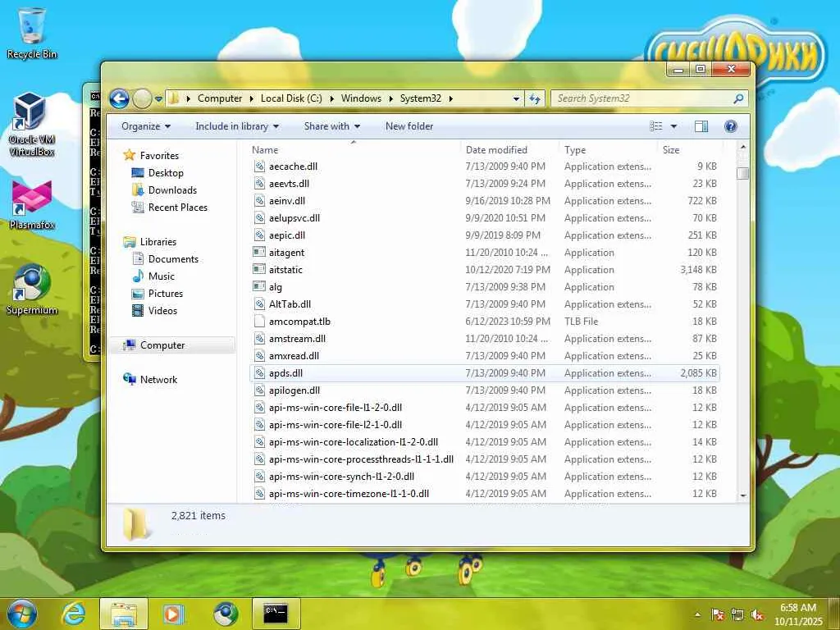
Task: Open the view options dropdown arrow
Action: coord(674,126)
